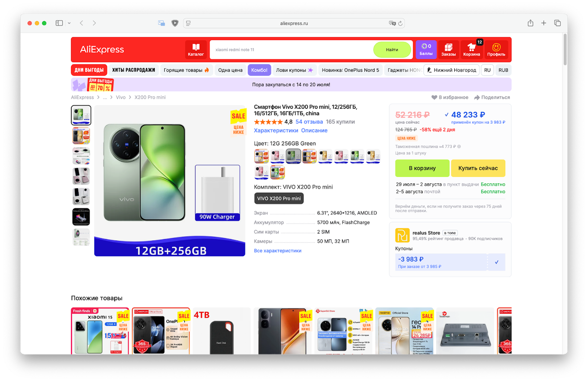Select the VIVO X200 Pro mini комплект option
The width and height of the screenshot is (588, 381).
pyautogui.click(x=279, y=198)
